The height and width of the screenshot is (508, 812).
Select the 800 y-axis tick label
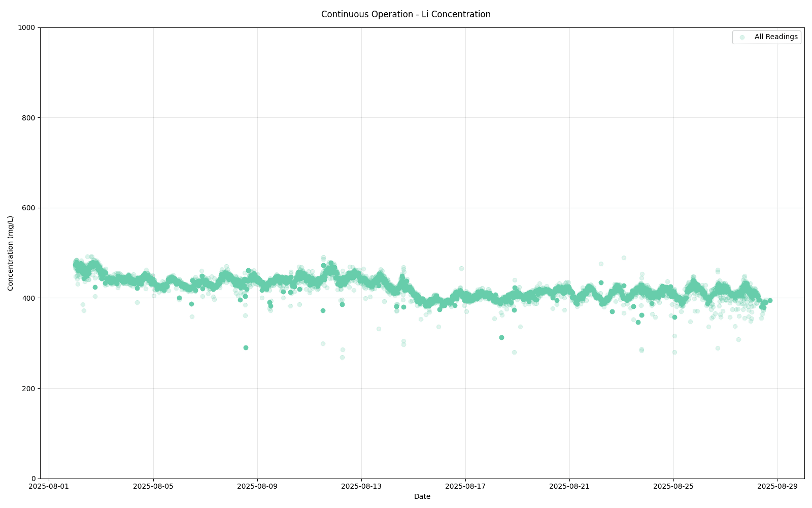point(29,118)
